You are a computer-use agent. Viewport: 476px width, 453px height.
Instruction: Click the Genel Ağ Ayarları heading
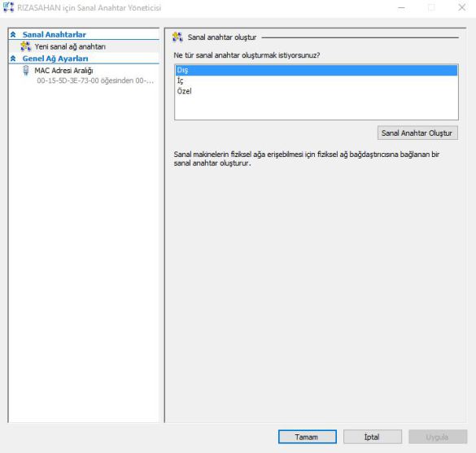[55, 59]
